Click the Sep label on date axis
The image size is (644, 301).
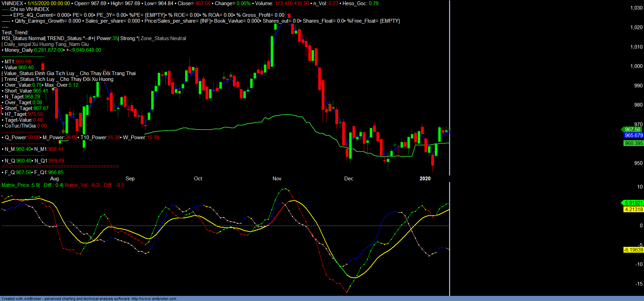(130, 179)
